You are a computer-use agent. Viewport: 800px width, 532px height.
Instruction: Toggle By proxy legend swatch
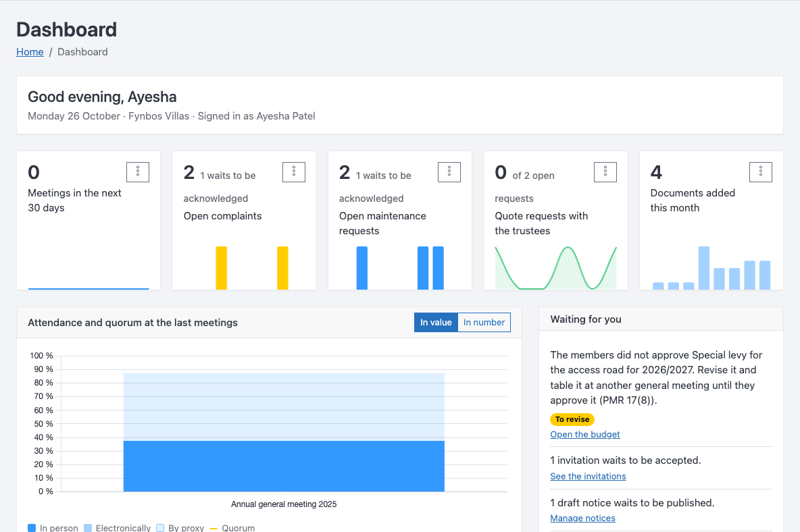(x=160, y=528)
